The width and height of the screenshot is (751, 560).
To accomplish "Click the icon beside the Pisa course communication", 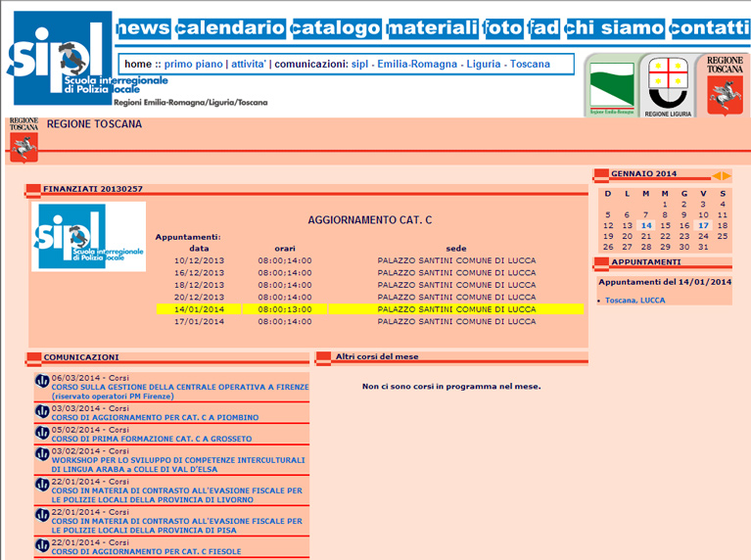I will click(42, 515).
